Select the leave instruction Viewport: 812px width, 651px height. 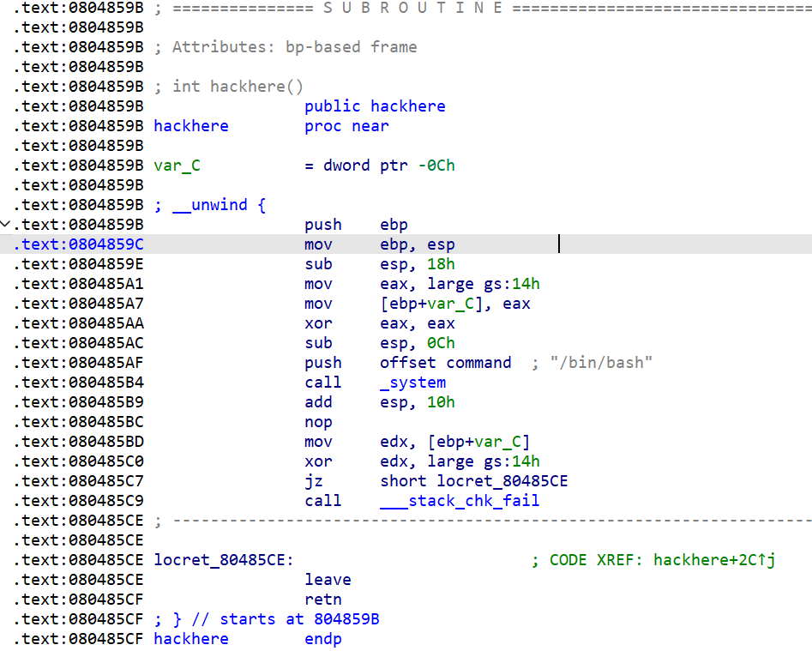pos(328,580)
